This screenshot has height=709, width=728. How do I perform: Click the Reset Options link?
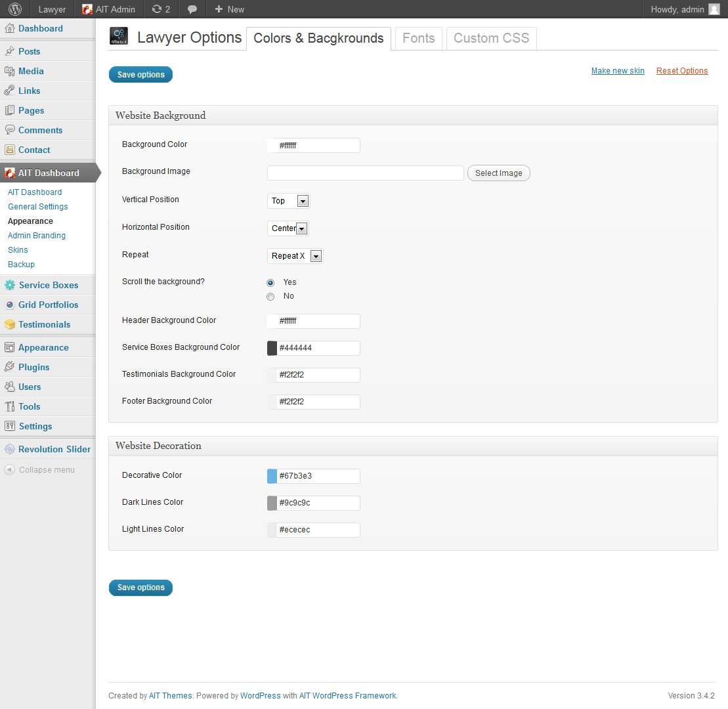tap(681, 71)
